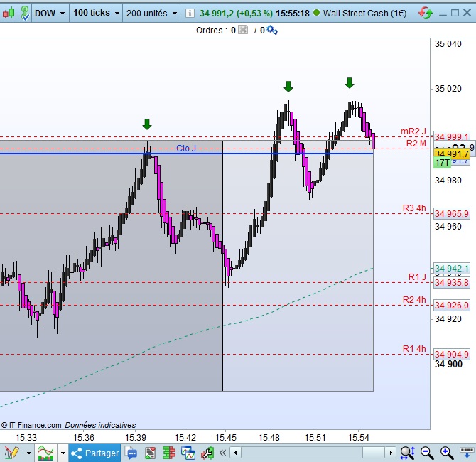
Task: Expand the arrow next to indicators icon
Action: tap(63, 453)
